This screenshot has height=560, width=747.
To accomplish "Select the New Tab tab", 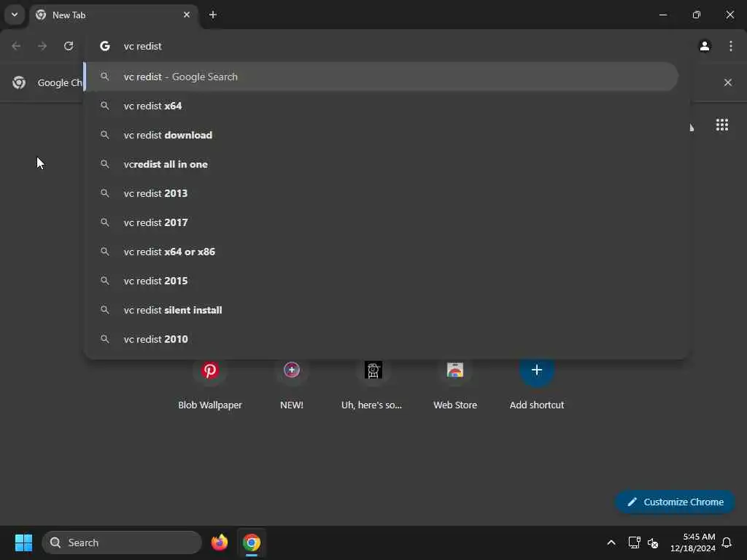I will point(113,15).
